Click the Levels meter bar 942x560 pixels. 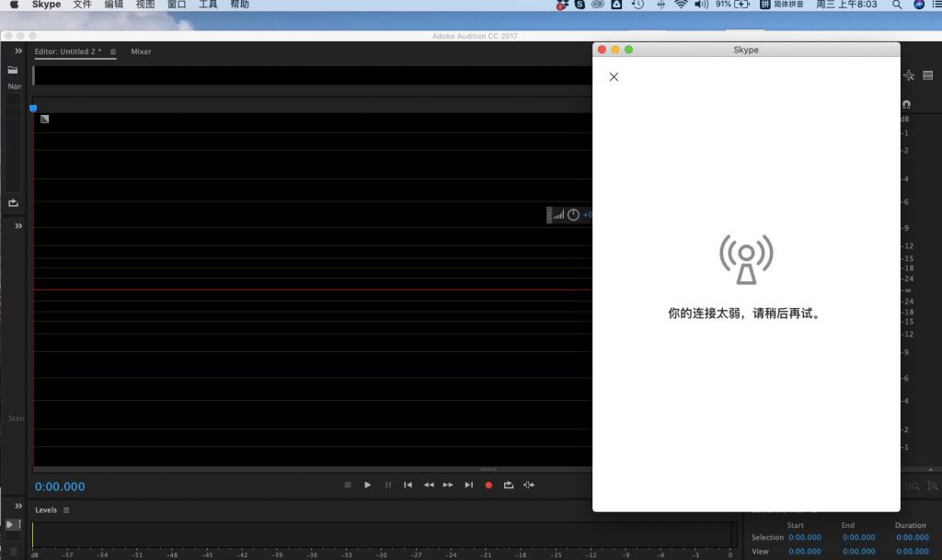coord(384,534)
